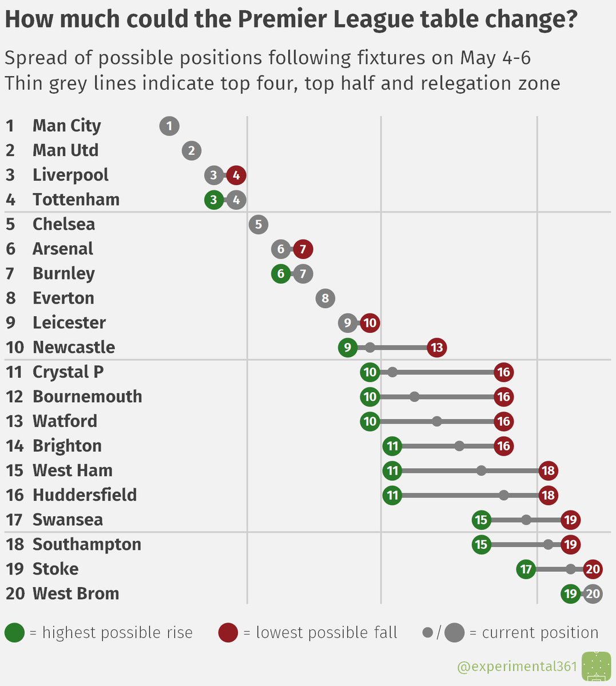The height and width of the screenshot is (686, 616).
Task: Click the green legend circle for highest rise
Action: click(x=14, y=633)
